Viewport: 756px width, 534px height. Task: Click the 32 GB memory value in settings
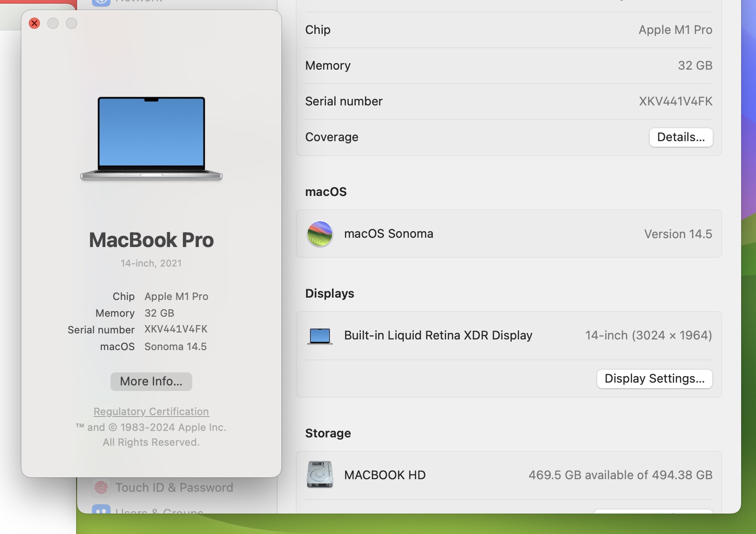pyautogui.click(x=695, y=65)
